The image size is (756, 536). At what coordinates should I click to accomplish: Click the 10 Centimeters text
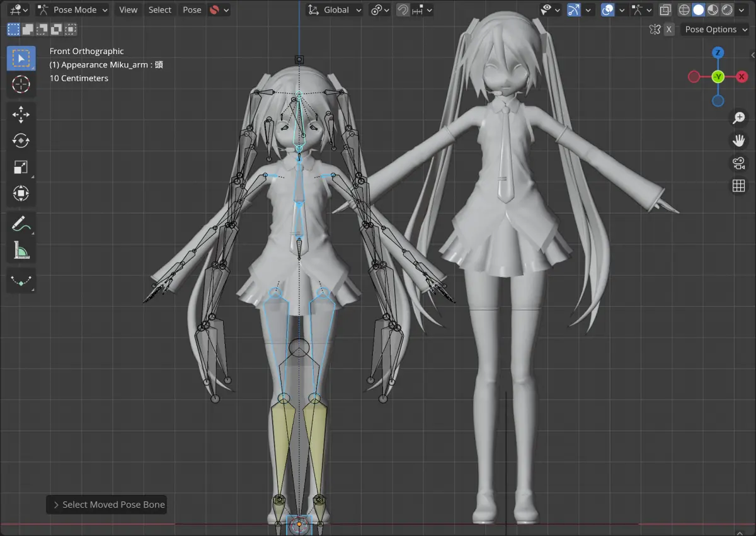pos(79,78)
